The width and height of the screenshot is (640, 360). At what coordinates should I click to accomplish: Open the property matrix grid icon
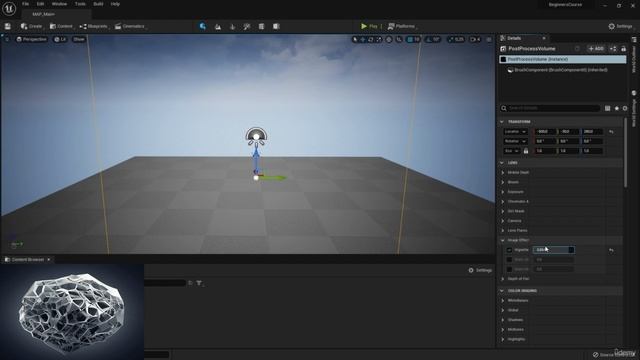pos(607,108)
